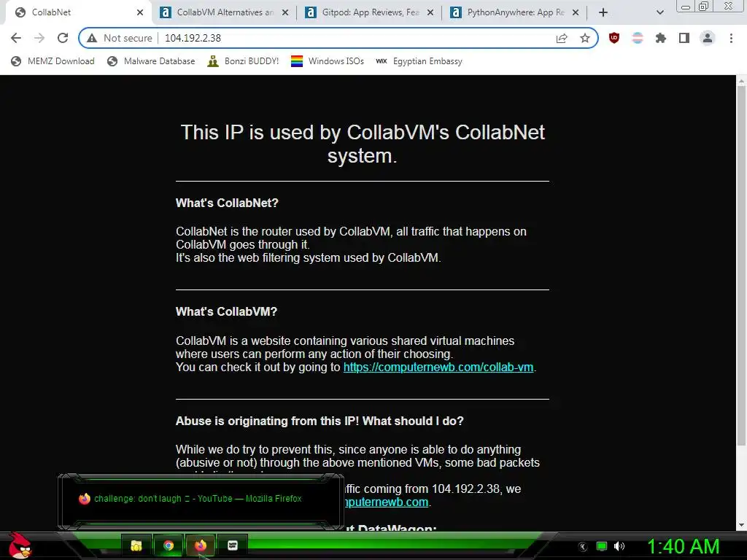The height and width of the screenshot is (560, 747).
Task: Reload the current page
Action: pos(63,38)
